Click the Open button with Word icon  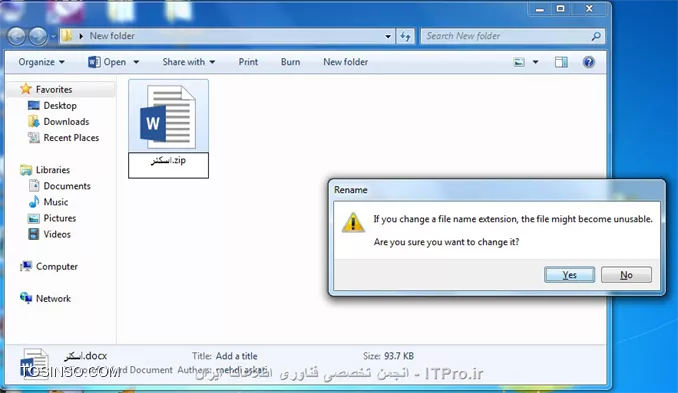click(x=107, y=62)
